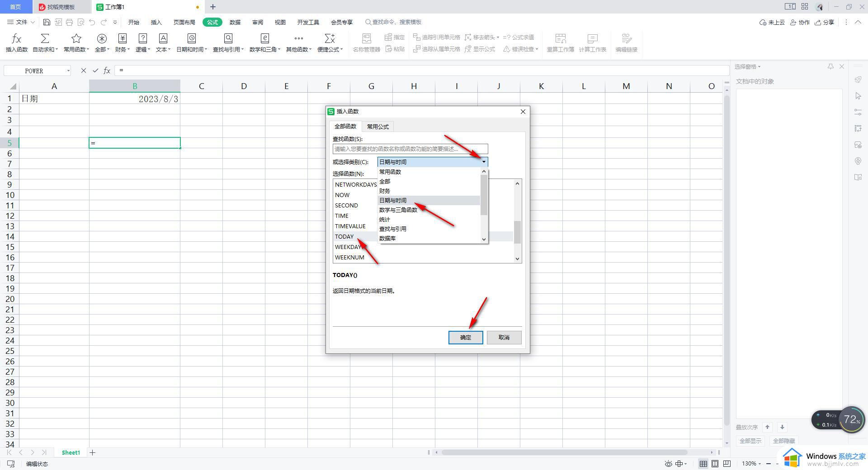This screenshot has width=868, height=470.
Task: Open the 数据 ribbon tab
Action: (235, 22)
